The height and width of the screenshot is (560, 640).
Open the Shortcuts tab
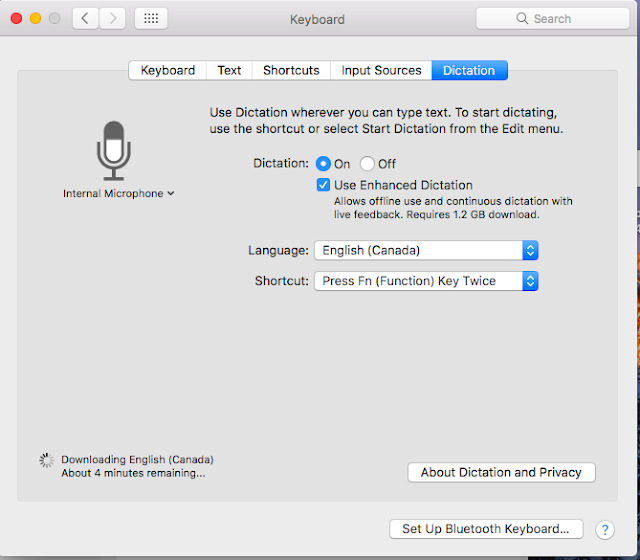tap(291, 70)
